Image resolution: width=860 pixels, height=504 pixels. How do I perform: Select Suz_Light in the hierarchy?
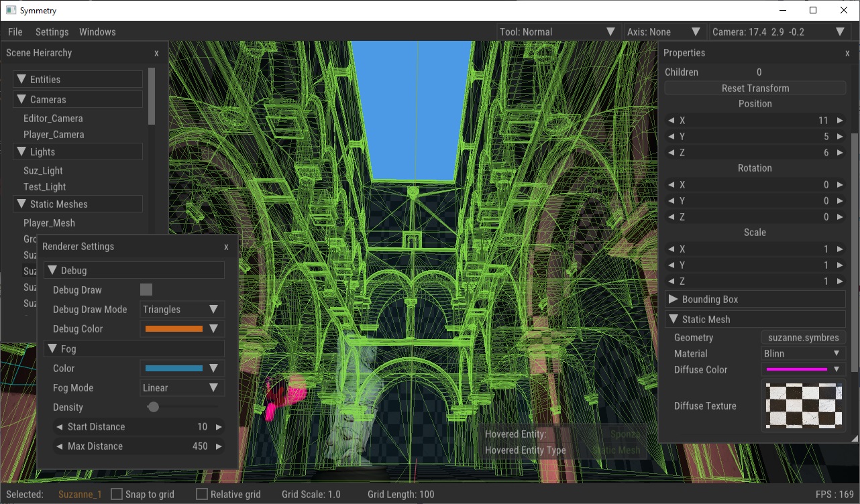[43, 170]
